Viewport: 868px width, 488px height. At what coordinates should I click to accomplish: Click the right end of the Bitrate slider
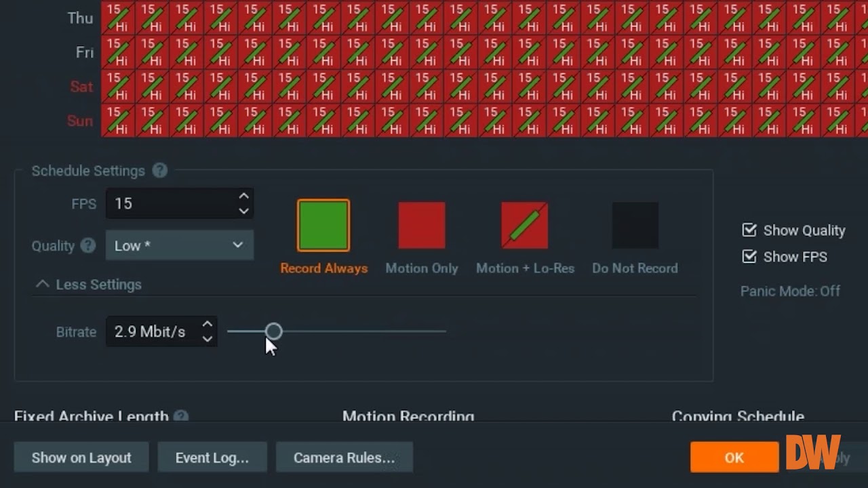[x=444, y=331]
